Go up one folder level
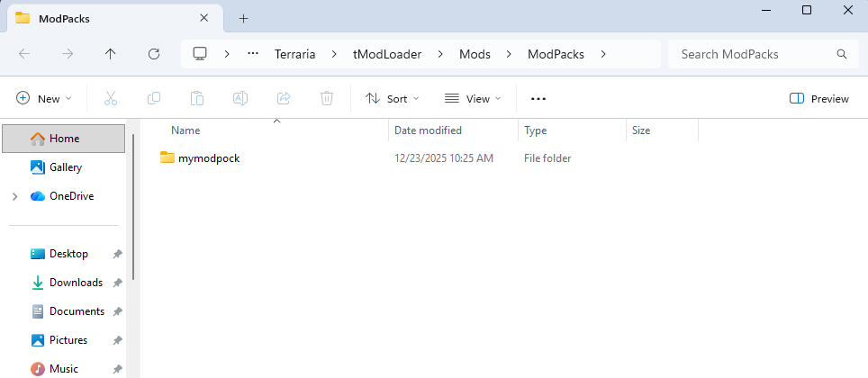868x378 pixels. 111,54
